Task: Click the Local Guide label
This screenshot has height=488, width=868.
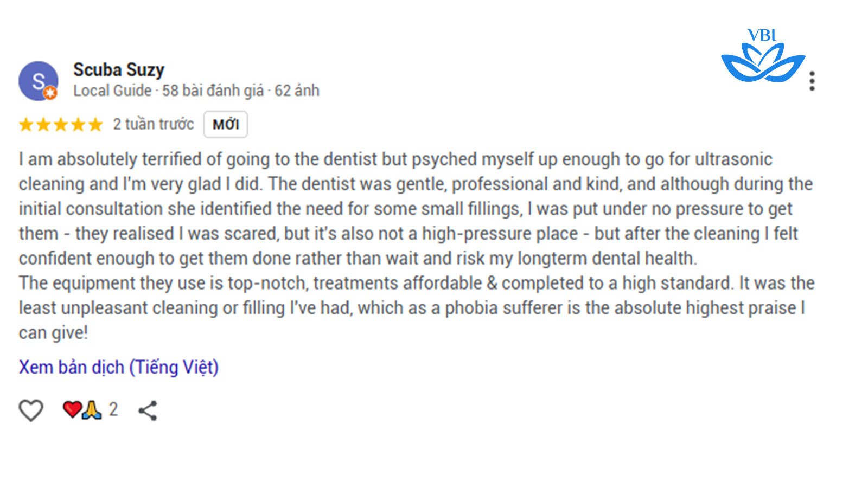Action: 112,91
